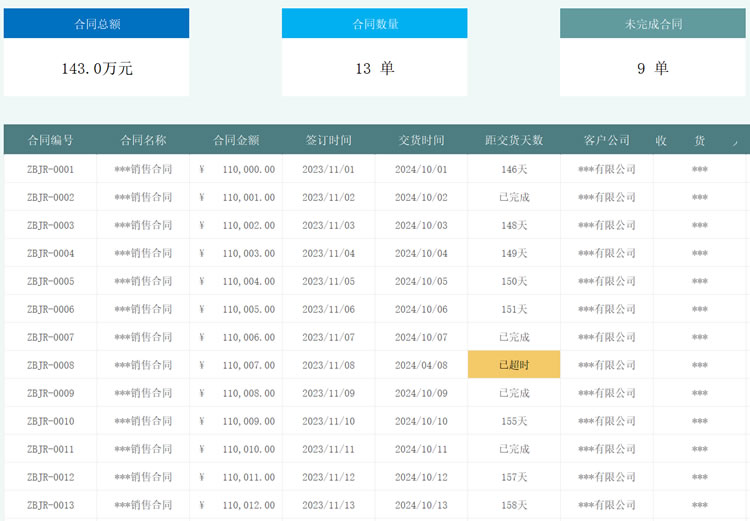Select the 9 单 unfinished count
The width and height of the screenshot is (750, 521).
tap(653, 68)
